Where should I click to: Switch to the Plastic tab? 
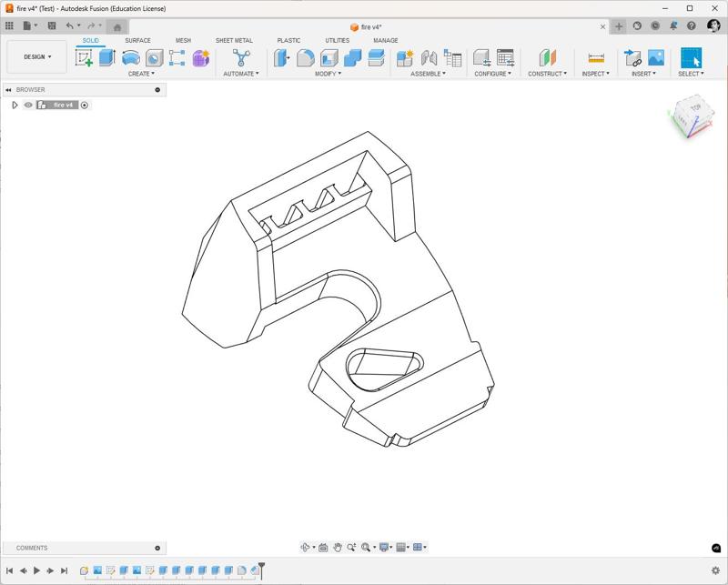point(288,40)
